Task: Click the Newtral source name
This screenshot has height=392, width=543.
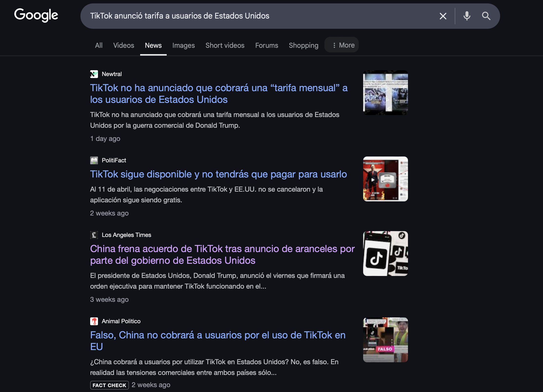Action: point(112,74)
